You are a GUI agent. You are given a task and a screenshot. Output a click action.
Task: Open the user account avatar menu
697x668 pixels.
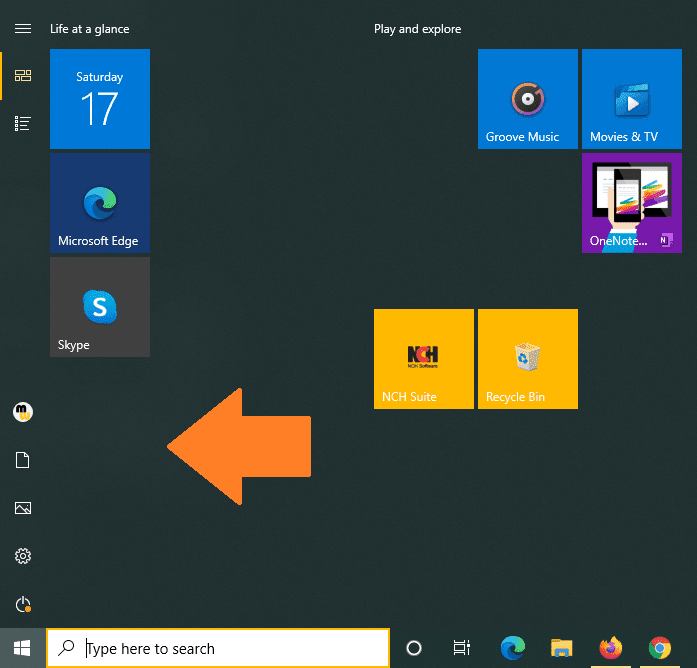23,412
